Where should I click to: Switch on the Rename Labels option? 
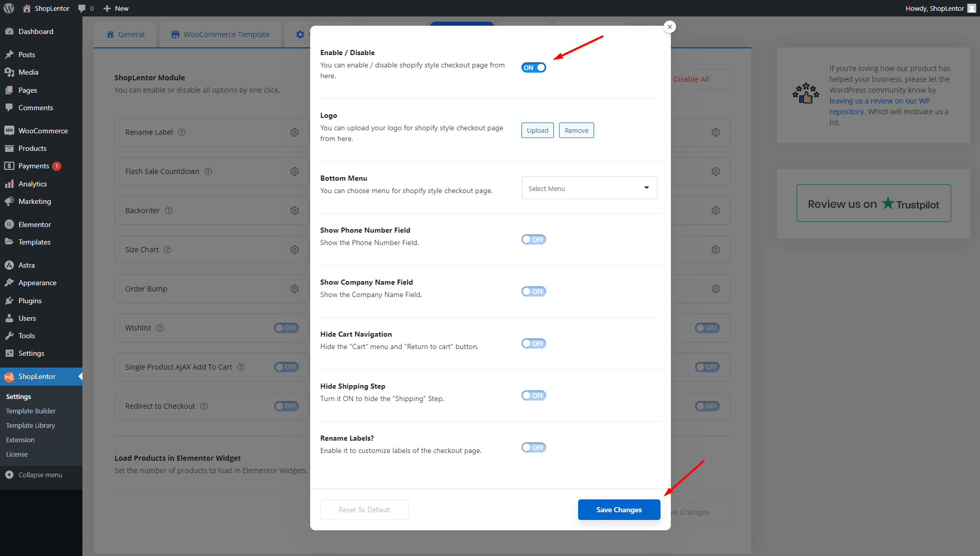coord(533,448)
